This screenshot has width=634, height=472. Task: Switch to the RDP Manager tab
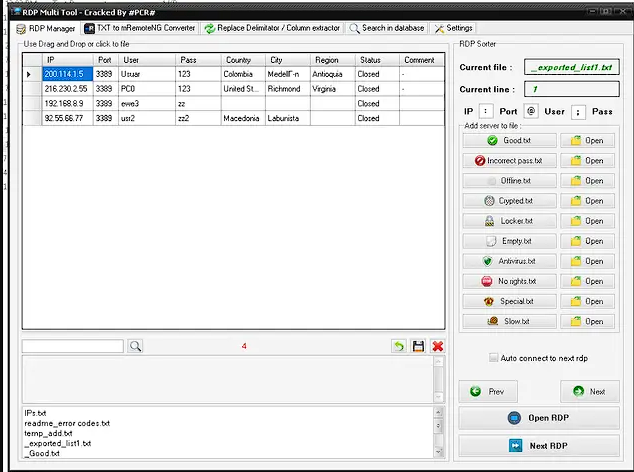pyautogui.click(x=46, y=29)
